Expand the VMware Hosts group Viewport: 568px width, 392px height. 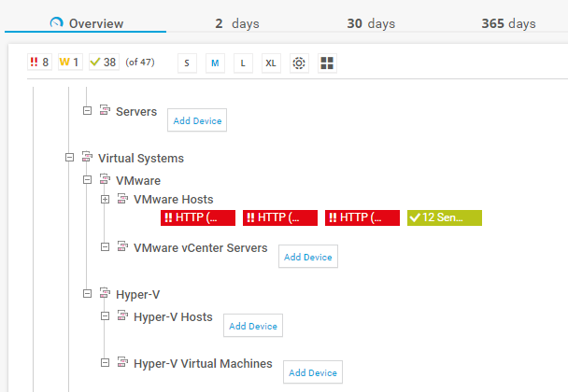[106, 199]
